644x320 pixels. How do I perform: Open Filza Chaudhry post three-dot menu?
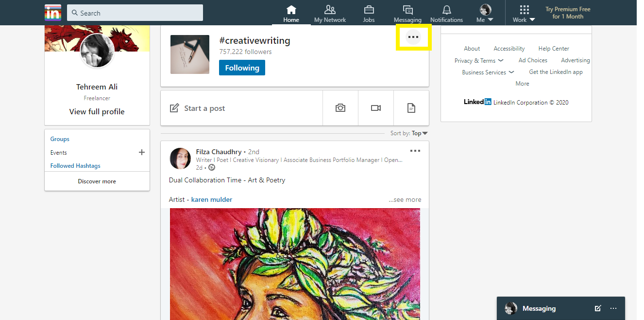click(x=415, y=151)
